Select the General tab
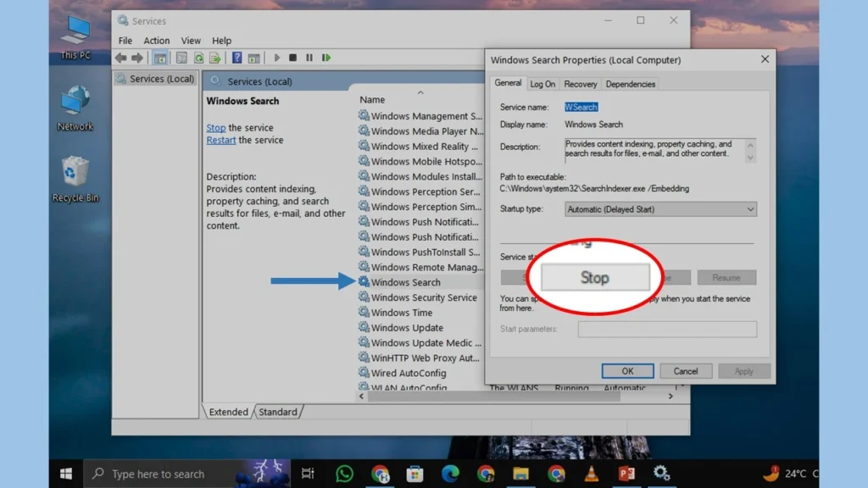This screenshot has width=868, height=488. coord(508,83)
